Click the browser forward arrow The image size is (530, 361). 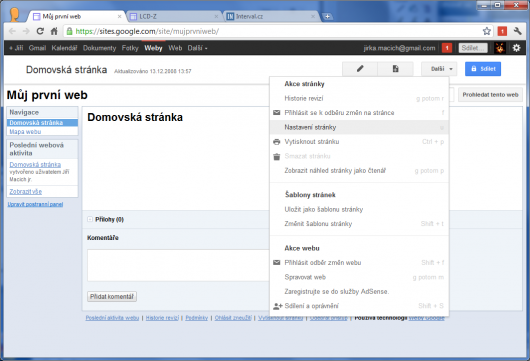coord(26,31)
